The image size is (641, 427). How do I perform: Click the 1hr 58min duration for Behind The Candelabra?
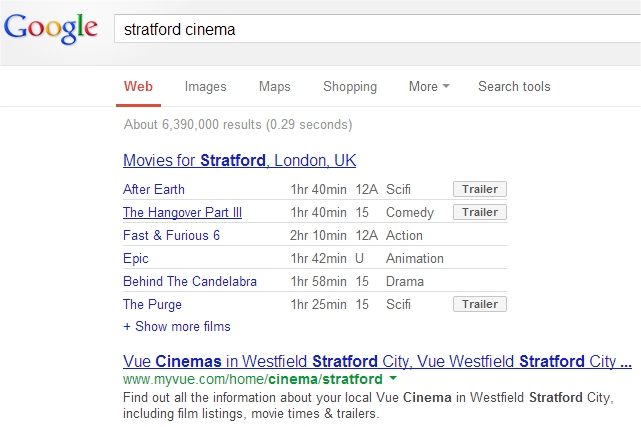point(318,282)
